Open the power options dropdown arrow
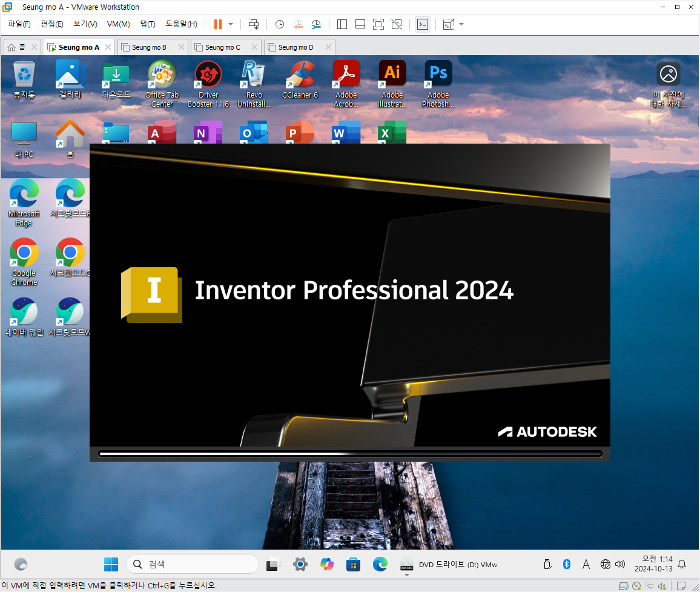Screen dimensions: 700x592 click(x=231, y=25)
